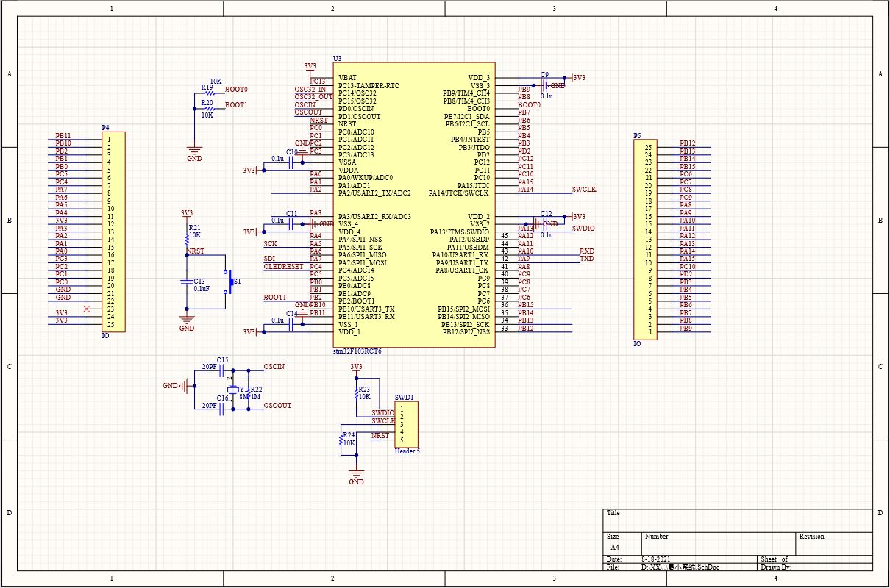The height and width of the screenshot is (588, 890).
Task: Select the SWD1 header component body
Action: pyautogui.click(x=407, y=424)
